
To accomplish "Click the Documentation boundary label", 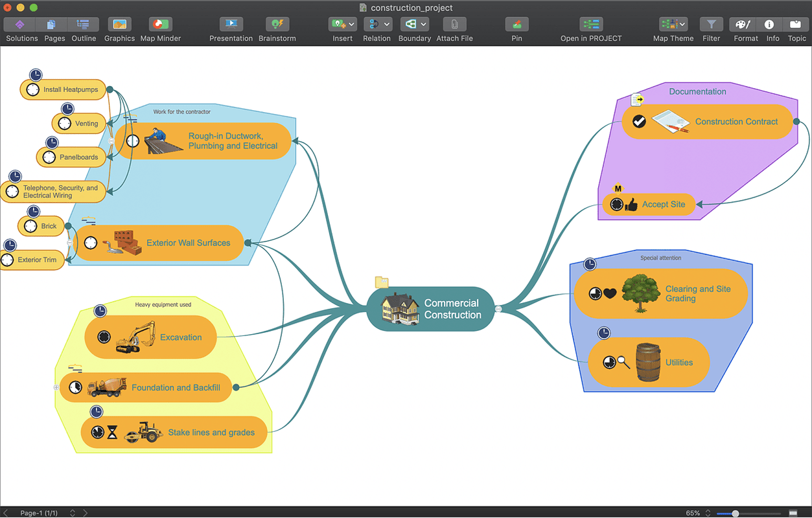I will pos(697,91).
